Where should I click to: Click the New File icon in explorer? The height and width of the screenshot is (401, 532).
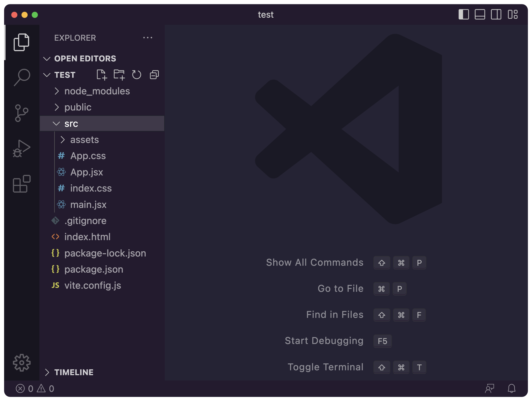102,75
